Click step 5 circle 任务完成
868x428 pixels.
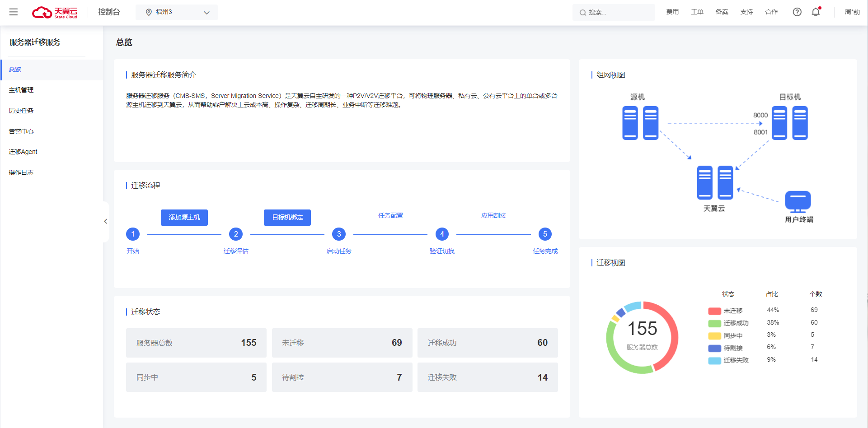click(545, 234)
